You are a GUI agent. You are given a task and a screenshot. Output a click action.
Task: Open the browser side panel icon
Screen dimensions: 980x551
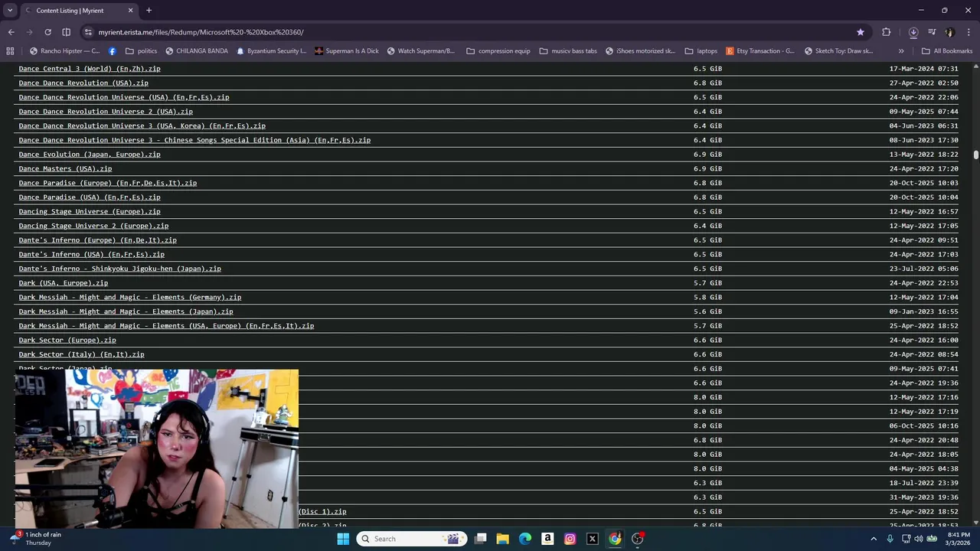(66, 32)
